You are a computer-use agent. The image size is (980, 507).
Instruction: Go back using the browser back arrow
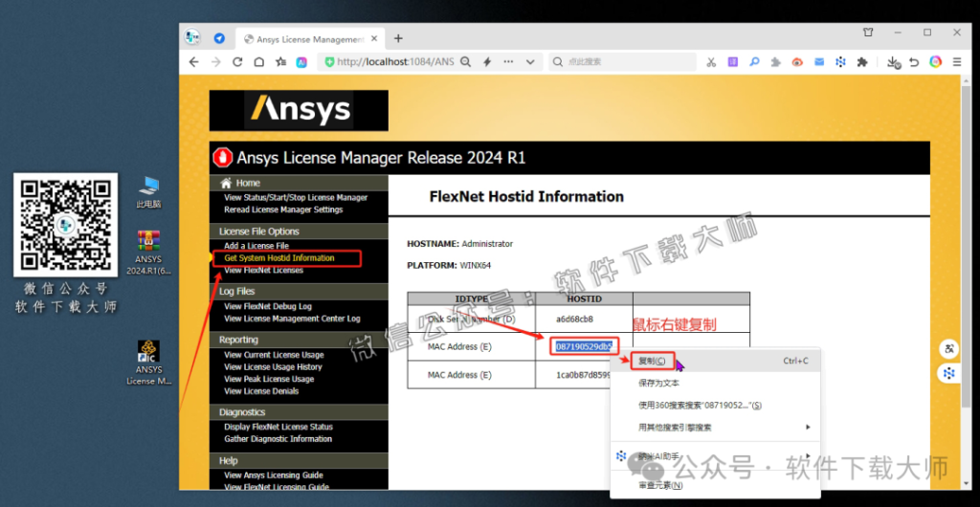click(193, 62)
